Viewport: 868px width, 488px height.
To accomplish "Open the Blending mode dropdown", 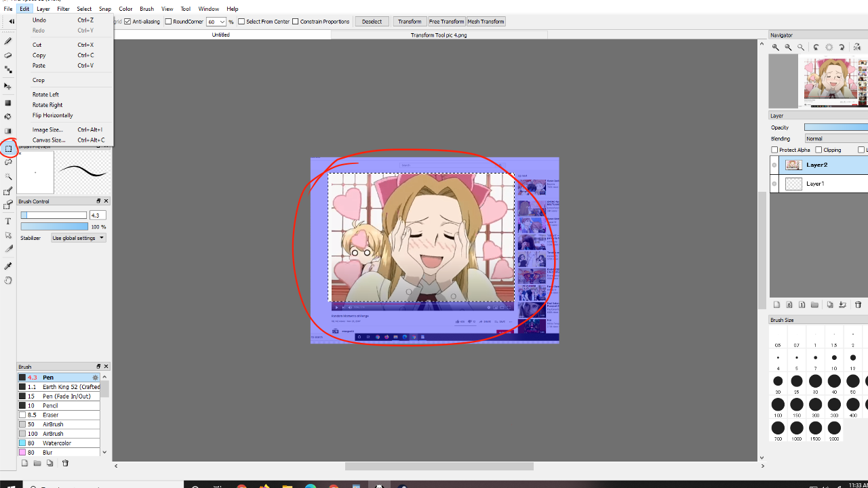I will pos(836,139).
